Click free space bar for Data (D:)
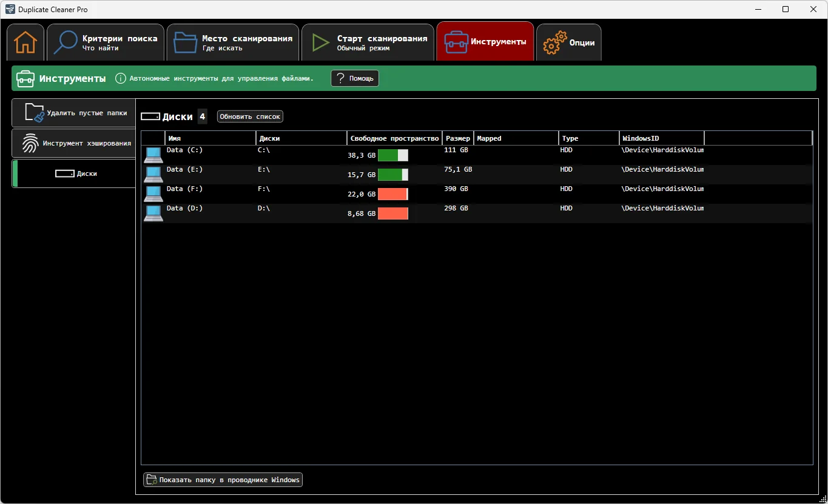The image size is (828, 504). pyautogui.click(x=392, y=213)
